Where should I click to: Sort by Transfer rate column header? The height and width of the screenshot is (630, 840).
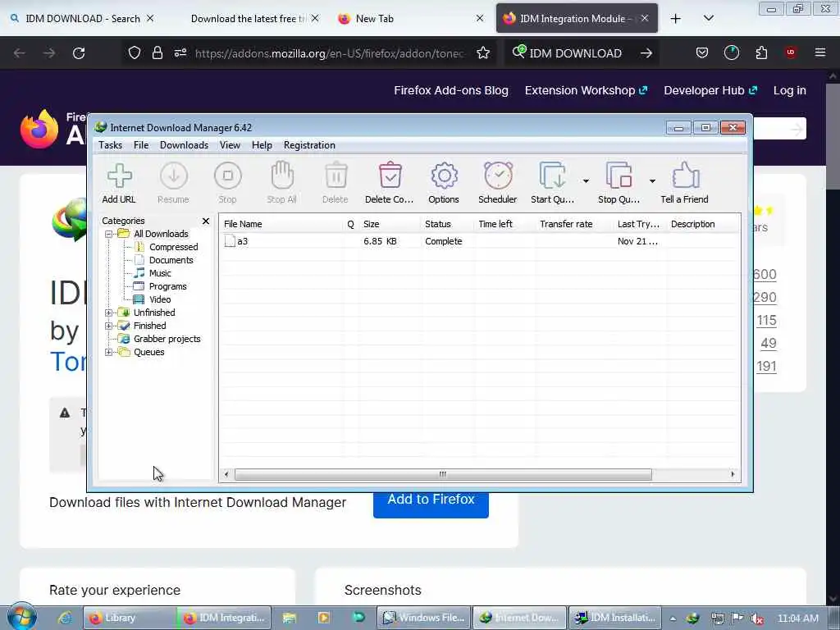(574, 224)
